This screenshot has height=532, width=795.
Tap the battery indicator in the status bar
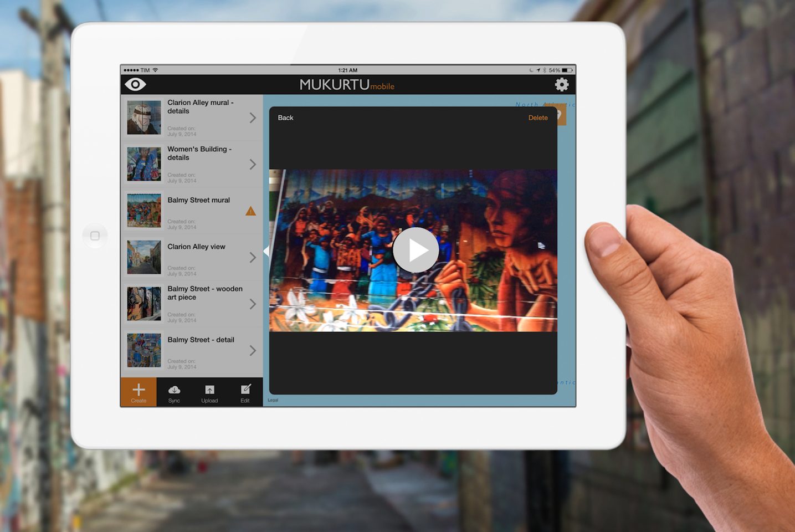pyautogui.click(x=567, y=70)
